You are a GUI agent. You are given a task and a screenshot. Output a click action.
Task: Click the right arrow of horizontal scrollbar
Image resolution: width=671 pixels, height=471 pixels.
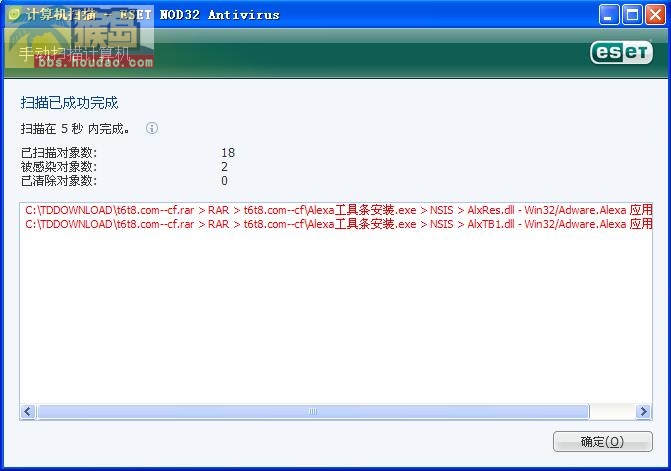pyautogui.click(x=643, y=412)
